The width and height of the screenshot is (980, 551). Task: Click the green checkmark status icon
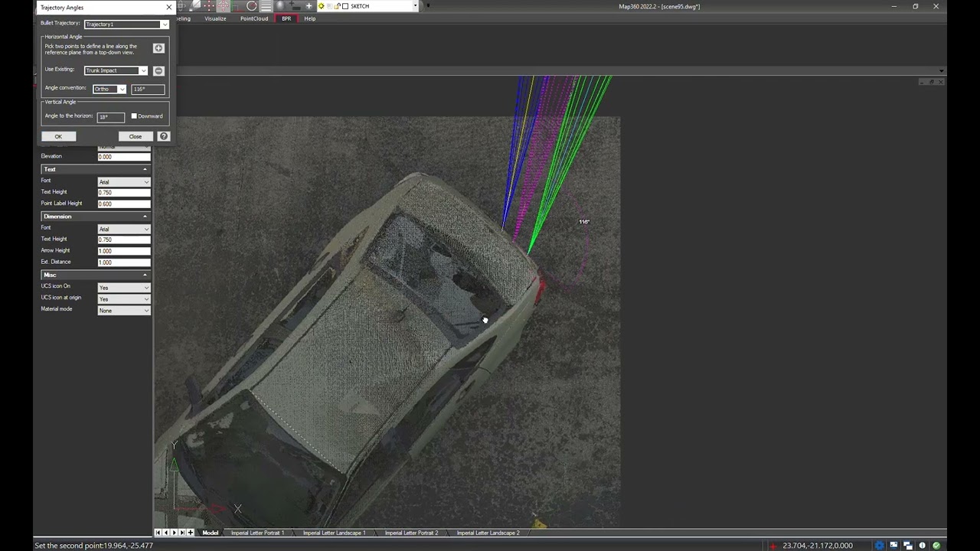tap(936, 546)
